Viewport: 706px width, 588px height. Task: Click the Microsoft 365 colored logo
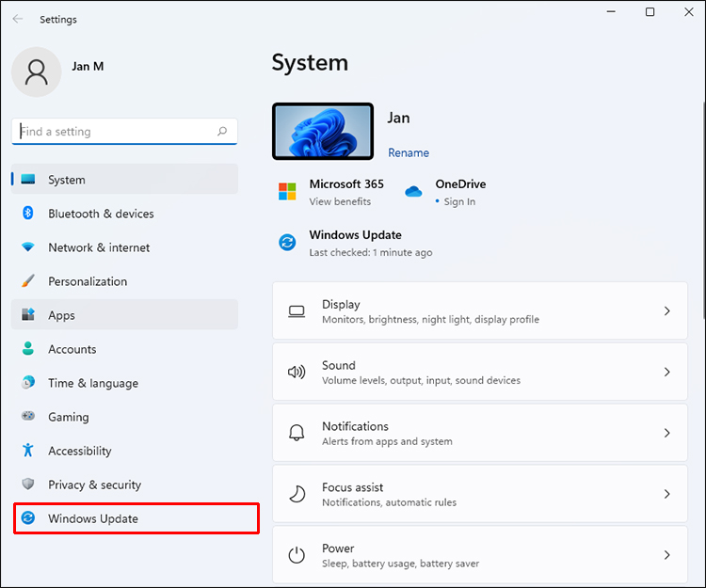tap(287, 192)
